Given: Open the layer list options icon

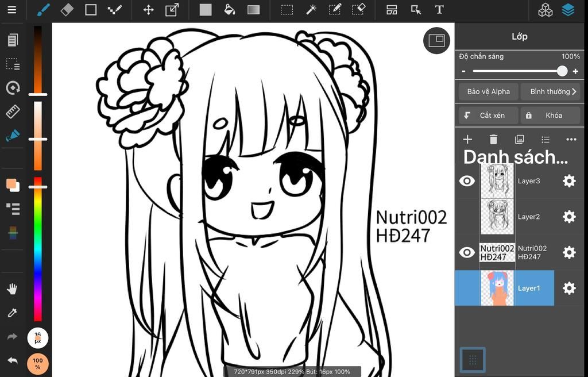Looking at the screenshot, I should (546, 140).
